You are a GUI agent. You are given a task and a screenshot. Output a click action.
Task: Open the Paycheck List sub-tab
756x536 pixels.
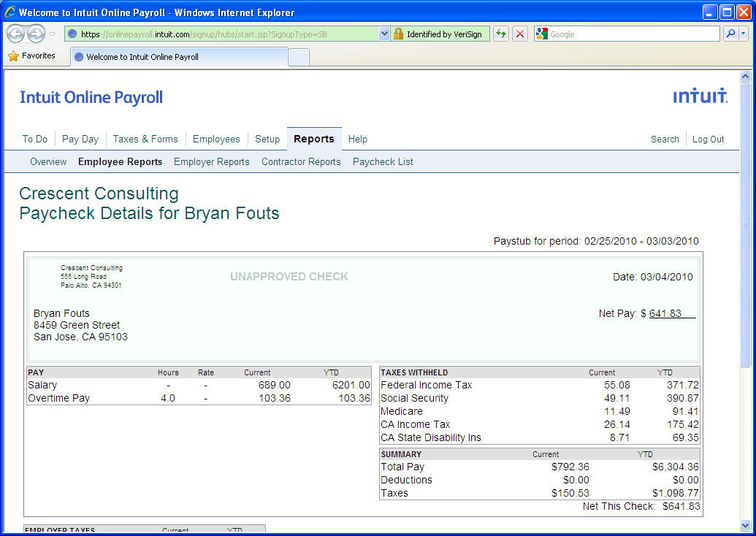(383, 162)
